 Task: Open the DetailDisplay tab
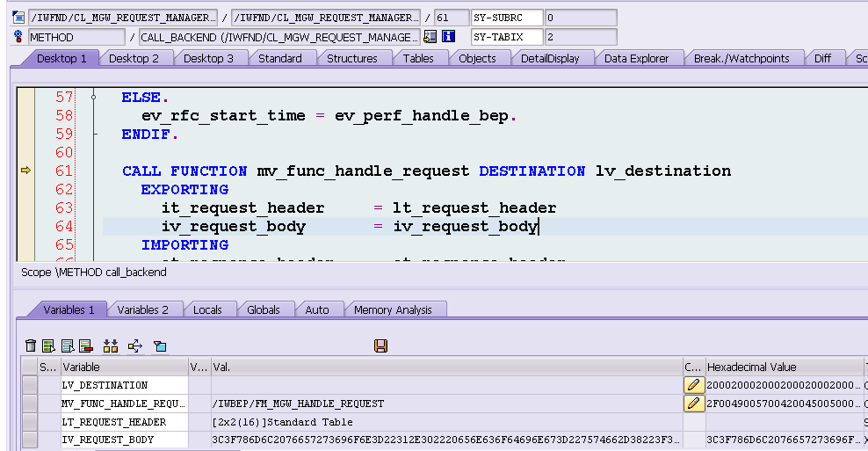[550, 58]
